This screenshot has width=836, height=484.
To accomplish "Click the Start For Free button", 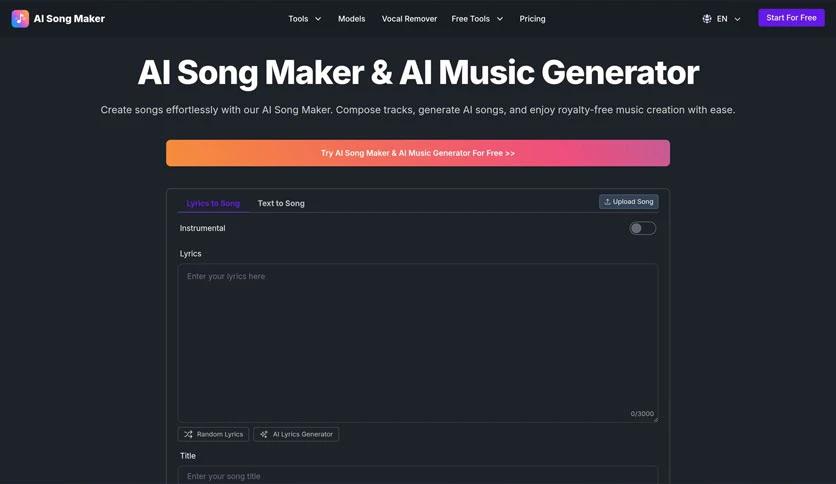I will coord(791,18).
